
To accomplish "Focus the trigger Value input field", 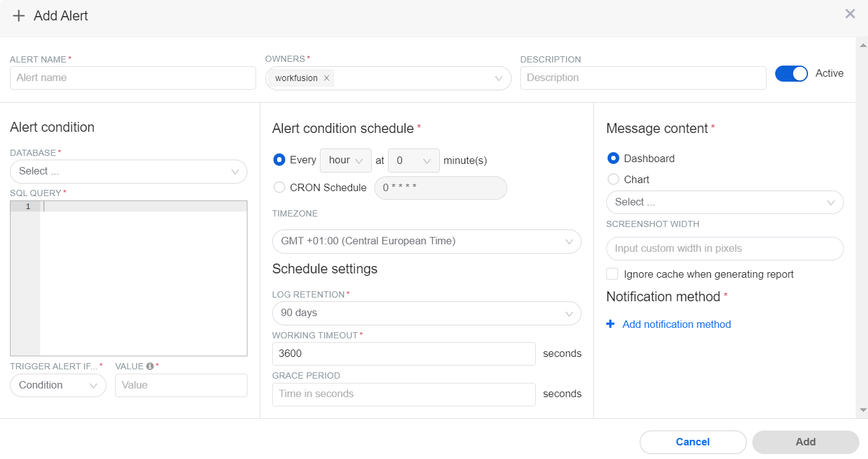I will click(181, 385).
